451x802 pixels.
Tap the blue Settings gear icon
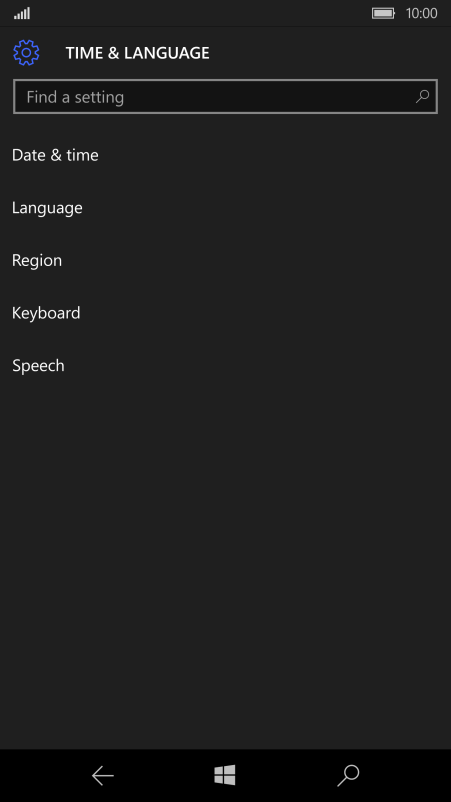pyautogui.click(x=26, y=53)
